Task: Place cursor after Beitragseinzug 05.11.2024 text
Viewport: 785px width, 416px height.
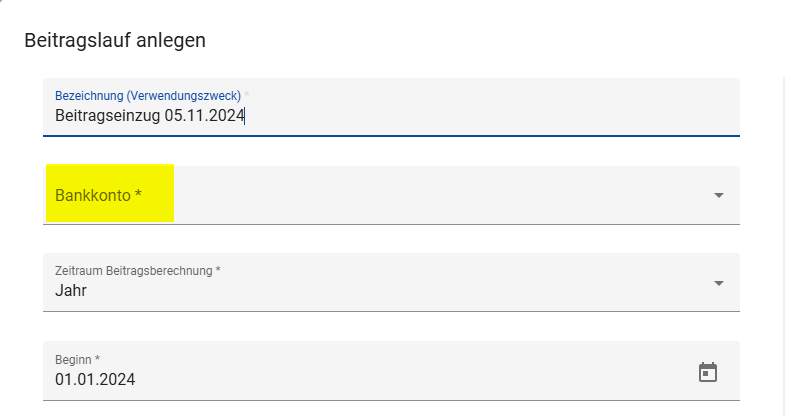Action: click(245, 116)
